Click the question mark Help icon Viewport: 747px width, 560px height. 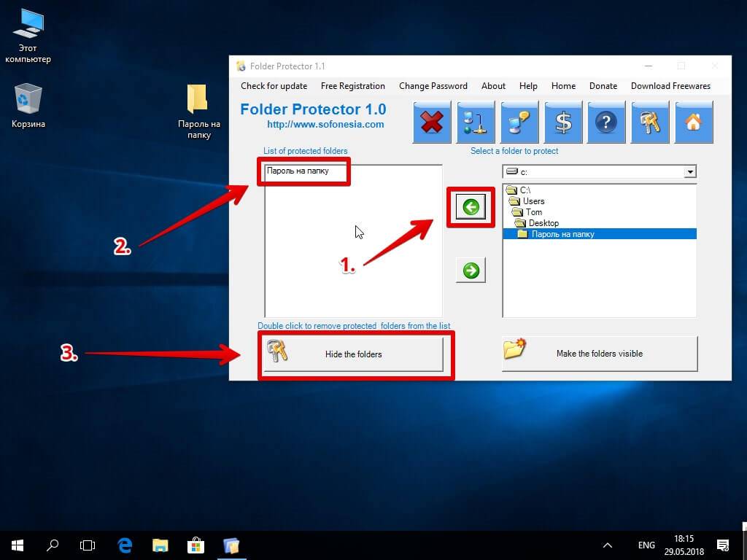coord(606,122)
